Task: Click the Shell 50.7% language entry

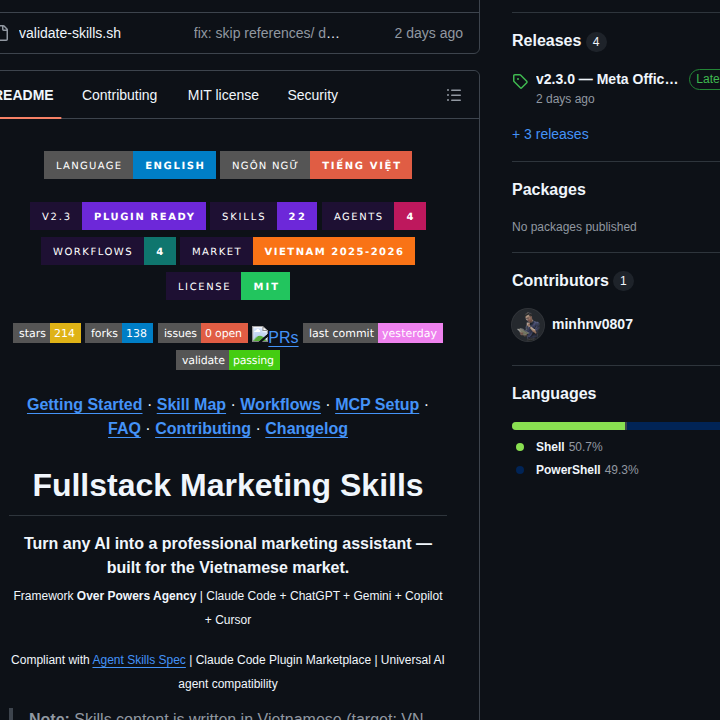Action: pyautogui.click(x=559, y=447)
